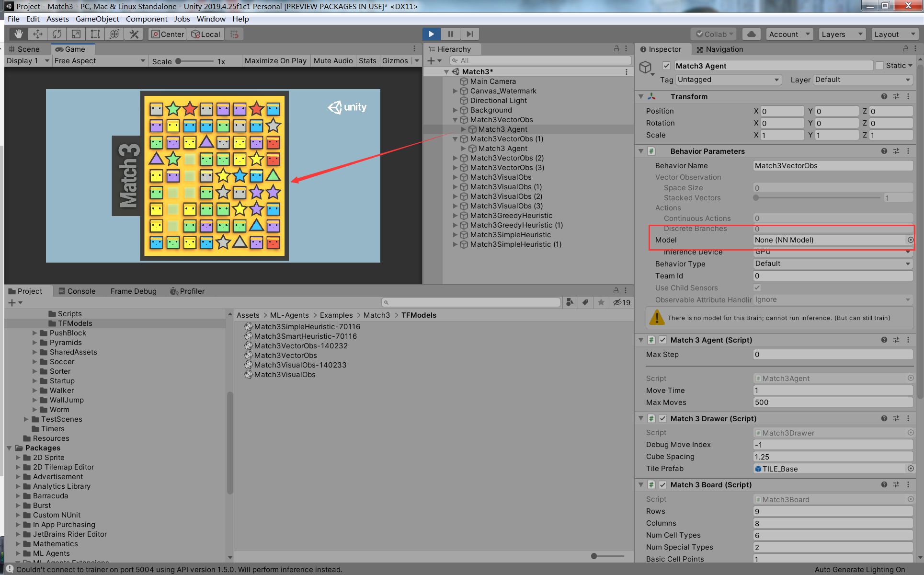This screenshot has width=924, height=575.
Task: Enable the Static checkbox for Match3 Agent
Action: pos(880,65)
